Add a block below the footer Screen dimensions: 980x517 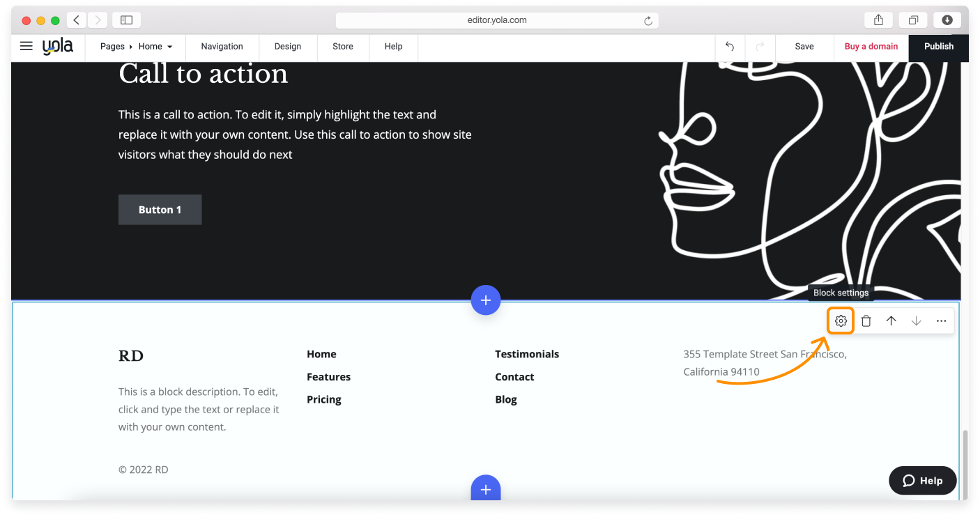click(x=485, y=489)
